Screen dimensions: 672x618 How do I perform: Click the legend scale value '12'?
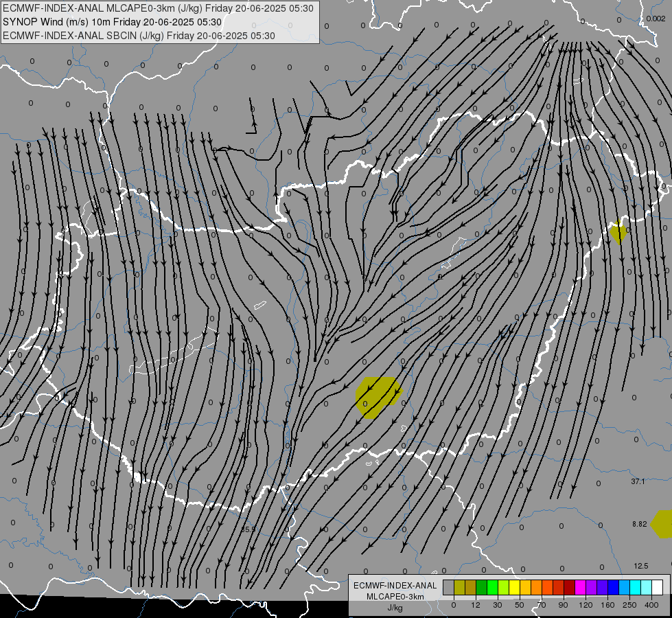click(475, 605)
